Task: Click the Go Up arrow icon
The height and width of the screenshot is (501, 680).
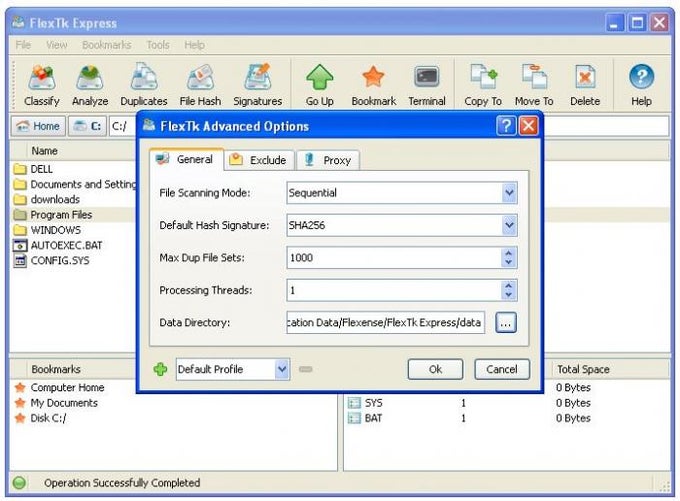Action: (320, 78)
